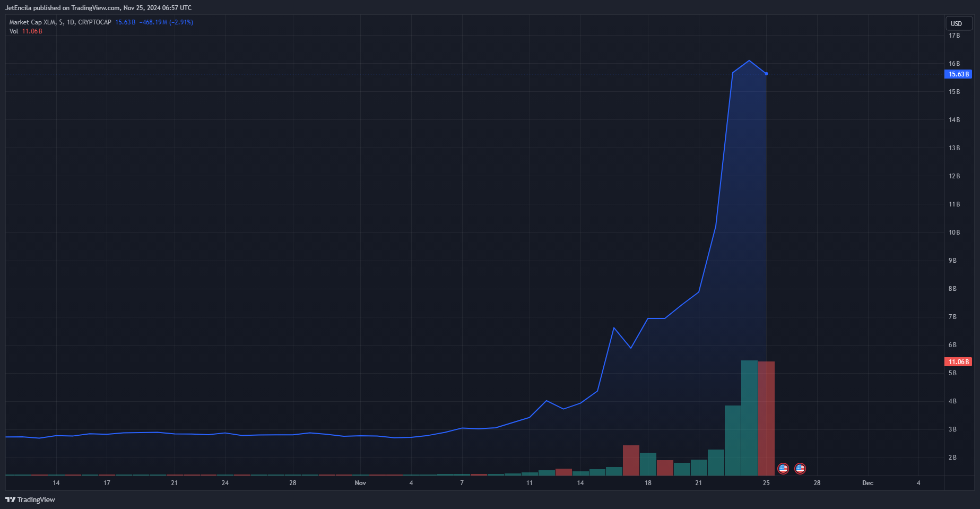Click the market cap line peak above 16B
This screenshot has height=509, width=980.
click(749, 61)
